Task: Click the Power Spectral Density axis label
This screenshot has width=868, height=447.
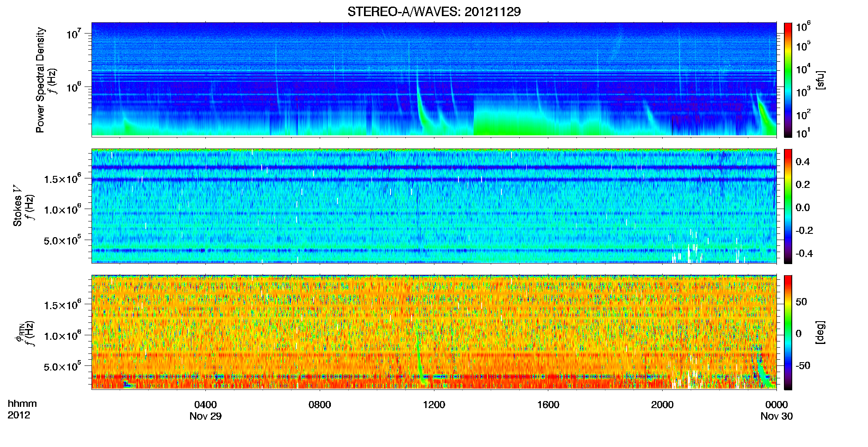Action: [x=40, y=80]
